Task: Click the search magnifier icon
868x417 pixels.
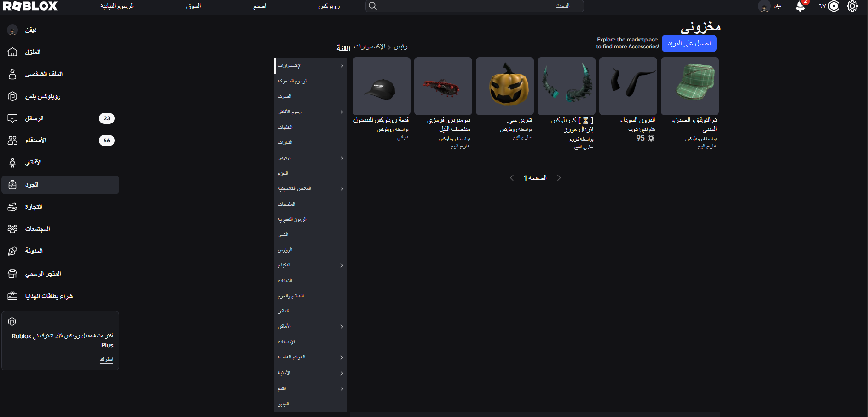Action: point(373,6)
